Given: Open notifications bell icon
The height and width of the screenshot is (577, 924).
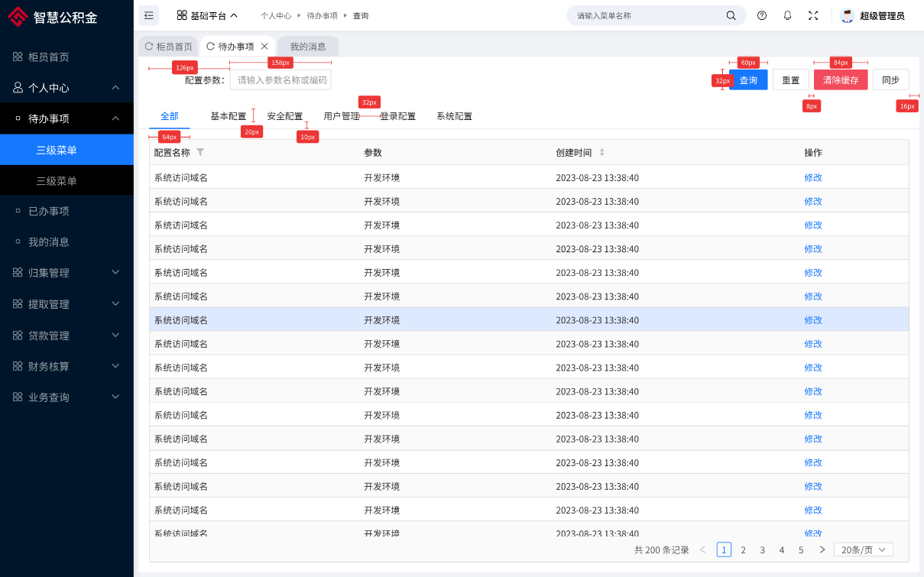Looking at the screenshot, I should pos(787,15).
